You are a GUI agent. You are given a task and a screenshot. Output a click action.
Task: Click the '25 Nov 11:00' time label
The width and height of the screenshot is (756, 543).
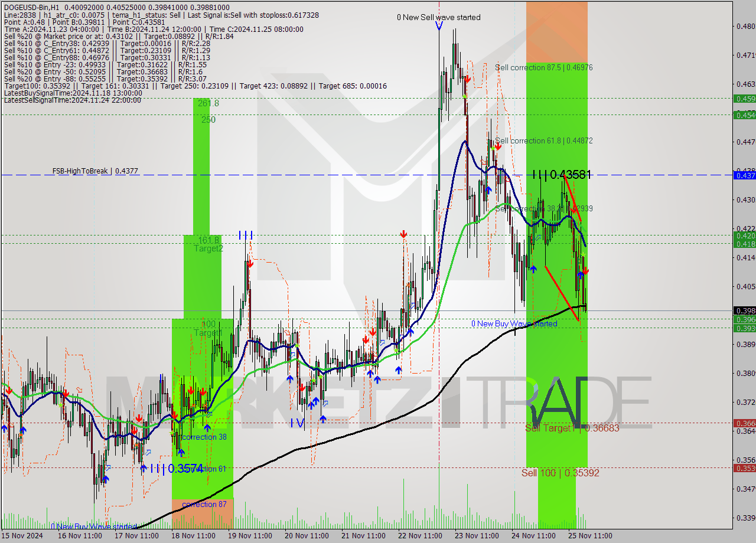pyautogui.click(x=589, y=536)
